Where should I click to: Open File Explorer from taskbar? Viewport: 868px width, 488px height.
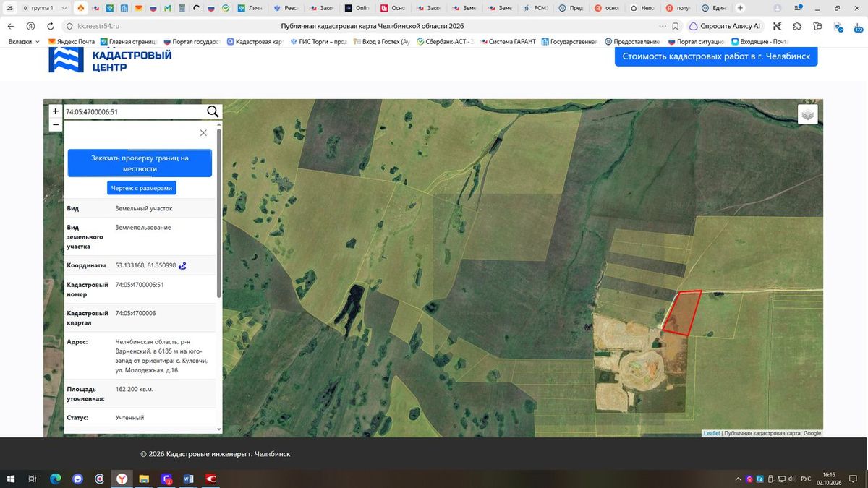coord(144,479)
